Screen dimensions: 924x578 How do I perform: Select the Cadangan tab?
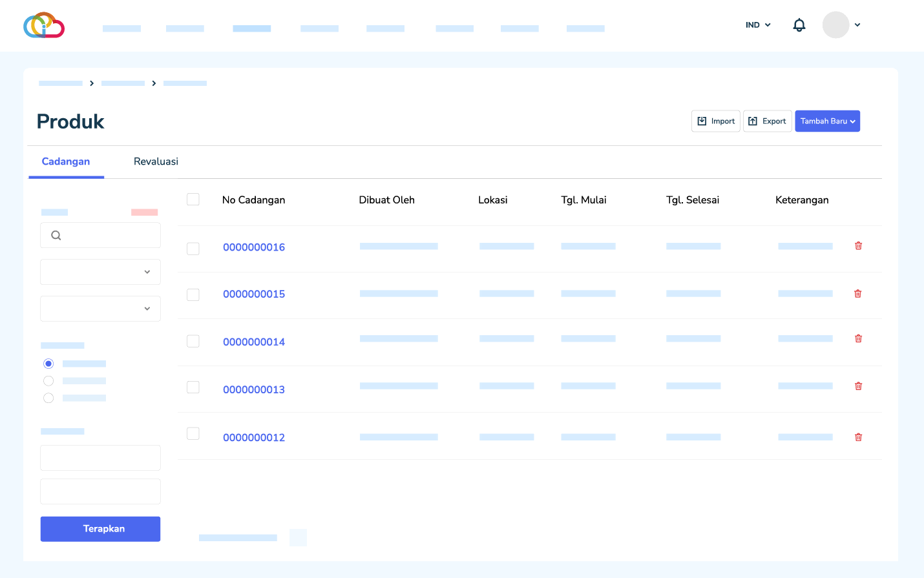[66, 161]
